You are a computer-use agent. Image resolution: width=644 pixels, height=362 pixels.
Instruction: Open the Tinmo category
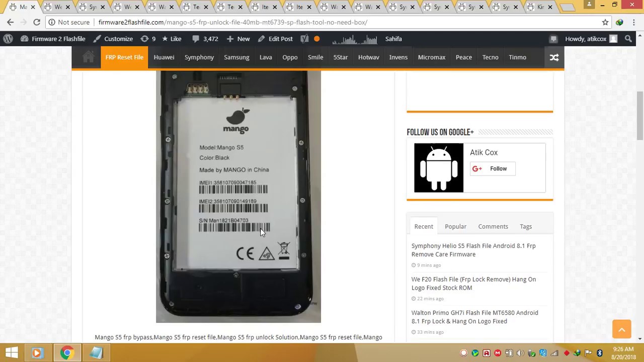pyautogui.click(x=517, y=57)
